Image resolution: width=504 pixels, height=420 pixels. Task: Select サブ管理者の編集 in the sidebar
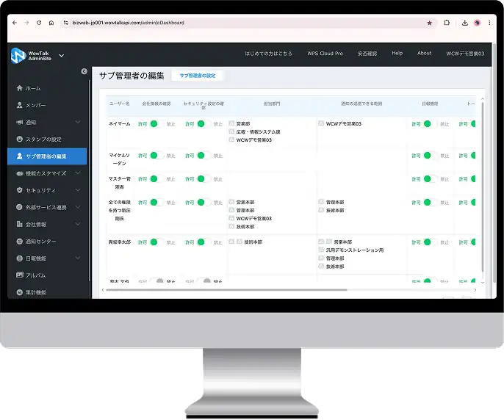click(47, 156)
